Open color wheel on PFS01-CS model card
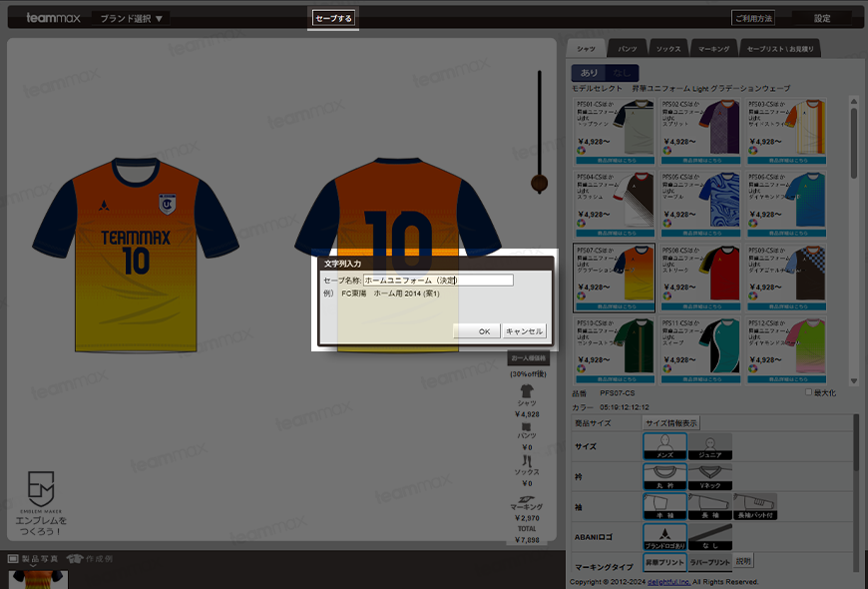 [582, 150]
